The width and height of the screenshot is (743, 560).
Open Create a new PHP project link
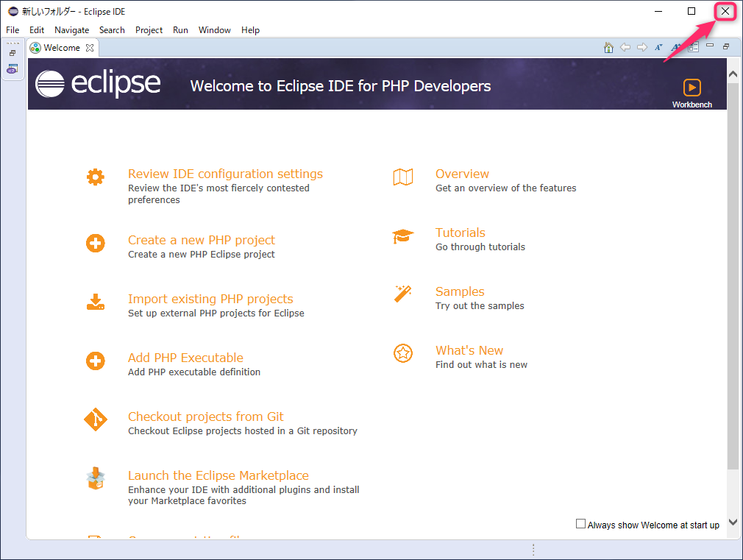point(202,241)
